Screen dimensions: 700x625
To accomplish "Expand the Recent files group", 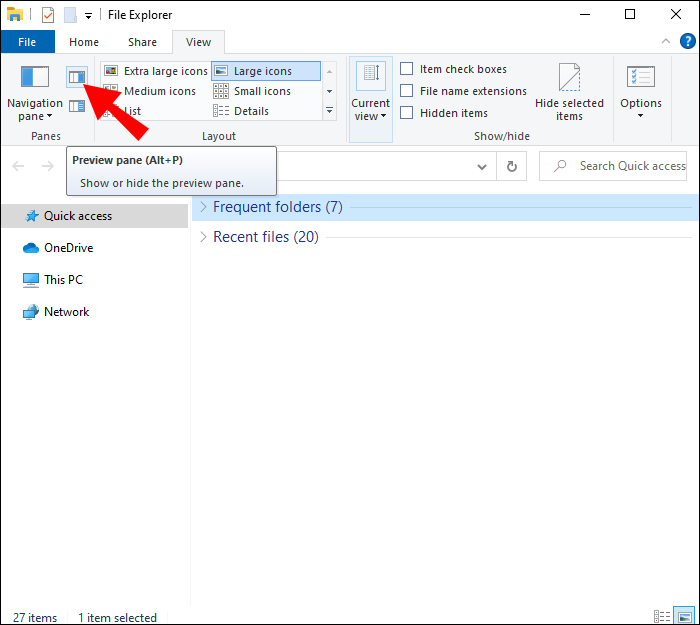I will [x=203, y=237].
